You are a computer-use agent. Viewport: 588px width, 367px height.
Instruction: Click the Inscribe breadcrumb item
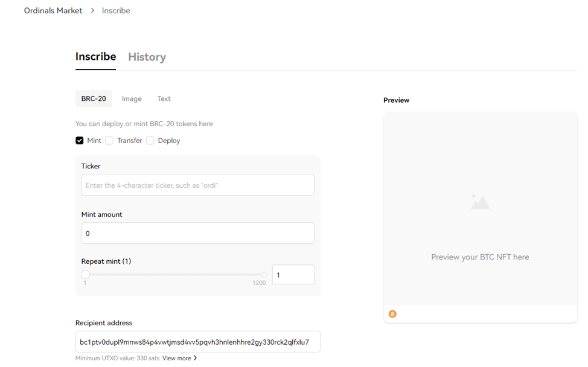[116, 11]
